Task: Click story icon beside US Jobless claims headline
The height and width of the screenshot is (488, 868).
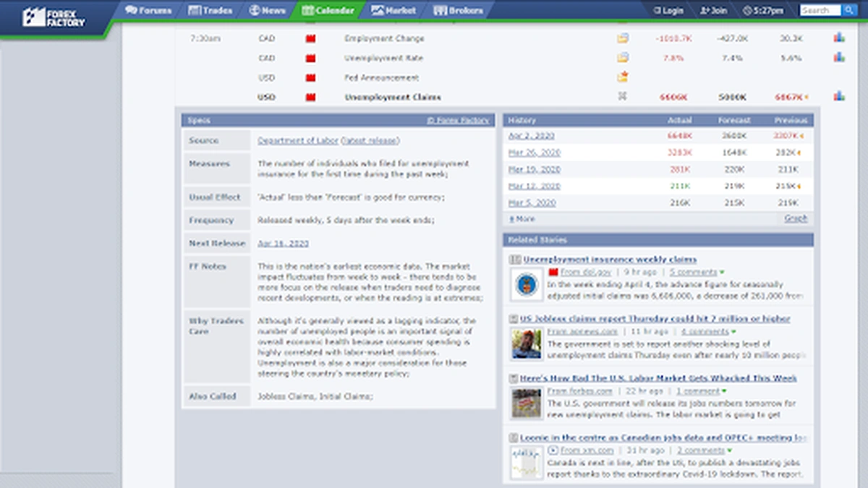Action: (514, 319)
